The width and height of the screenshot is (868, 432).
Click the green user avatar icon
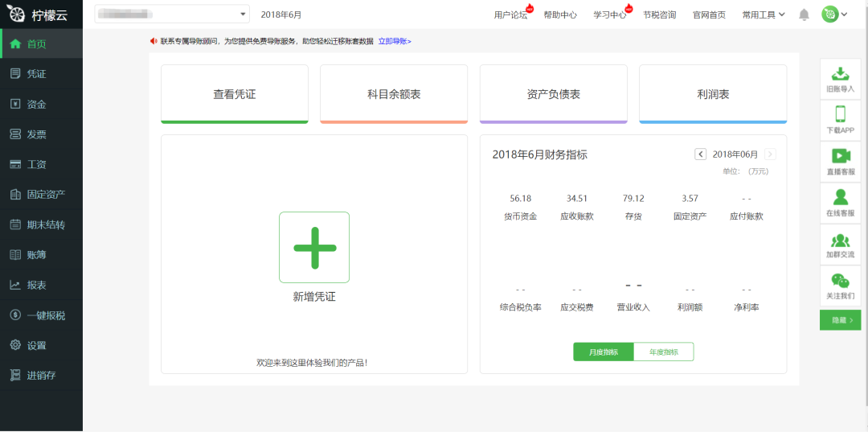[x=829, y=15]
